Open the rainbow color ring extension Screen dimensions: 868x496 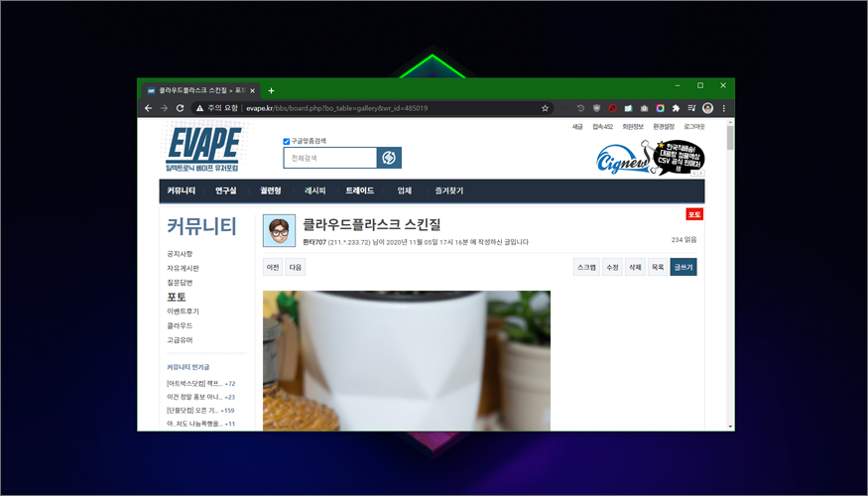click(660, 108)
